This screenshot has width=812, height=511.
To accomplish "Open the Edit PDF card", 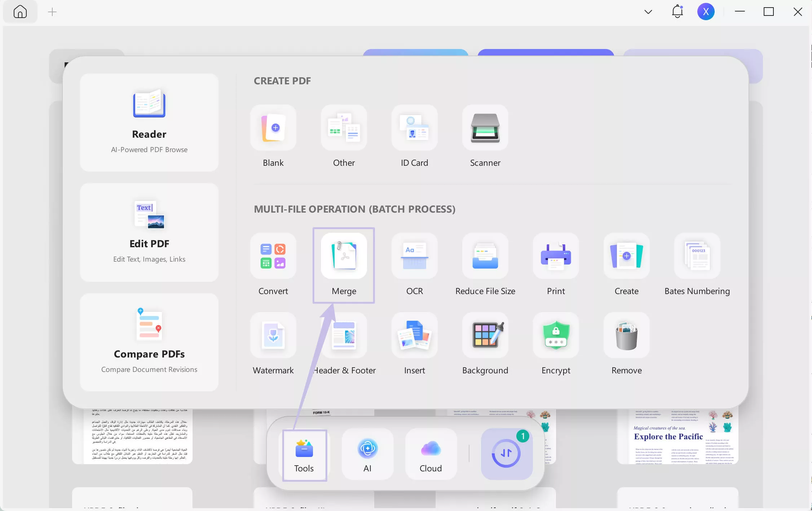I will 149,232.
